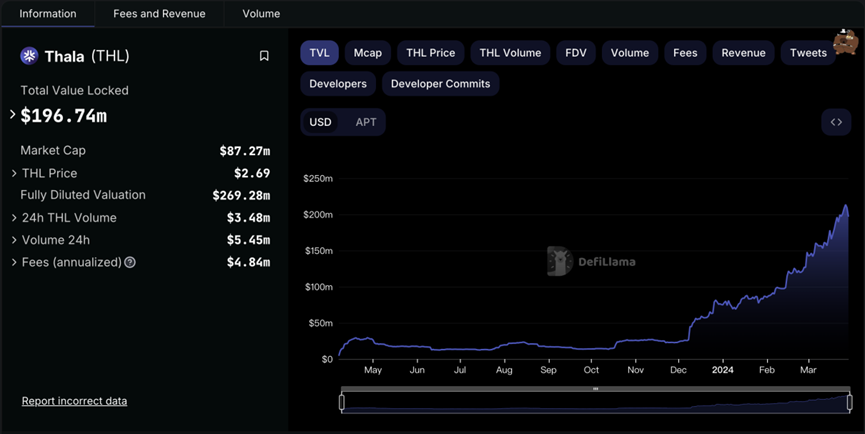Open the embed code icon
865x434 pixels.
coord(836,122)
